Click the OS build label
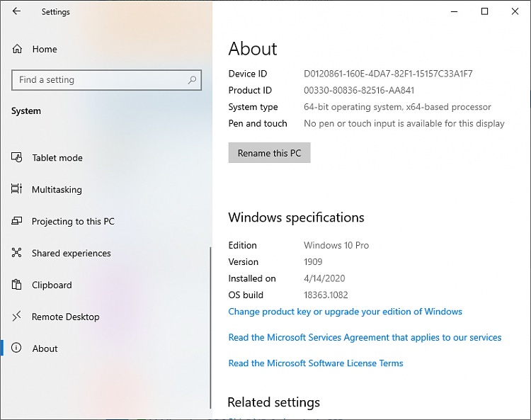The image size is (531, 420). click(246, 295)
